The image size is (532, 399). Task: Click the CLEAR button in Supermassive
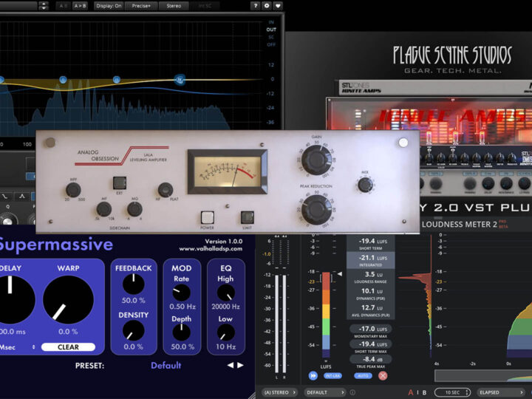pyautogui.click(x=68, y=347)
